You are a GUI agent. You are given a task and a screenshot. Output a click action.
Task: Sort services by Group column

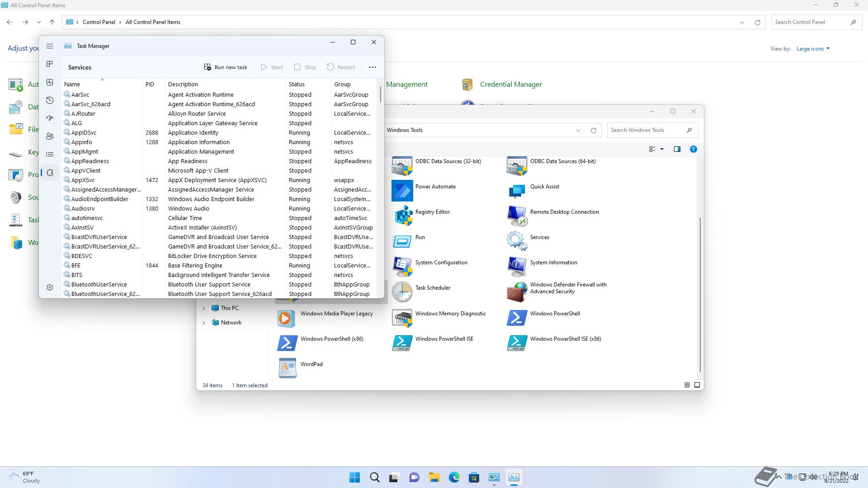(x=354, y=84)
